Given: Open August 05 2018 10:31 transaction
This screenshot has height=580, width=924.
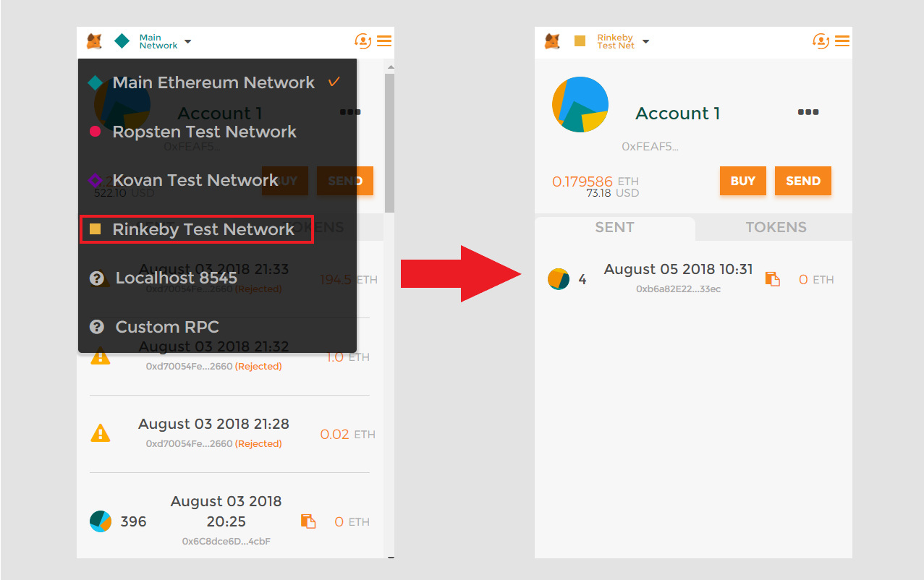Looking at the screenshot, I should coord(693,278).
